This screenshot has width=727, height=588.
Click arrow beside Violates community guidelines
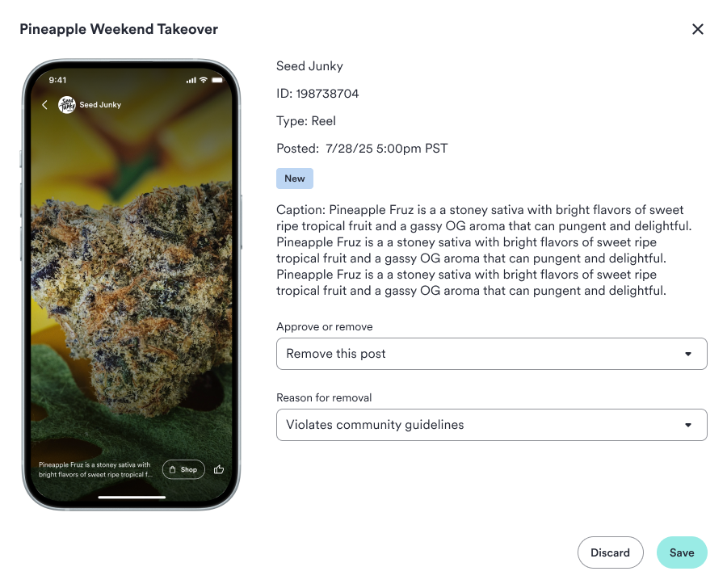[x=688, y=425]
